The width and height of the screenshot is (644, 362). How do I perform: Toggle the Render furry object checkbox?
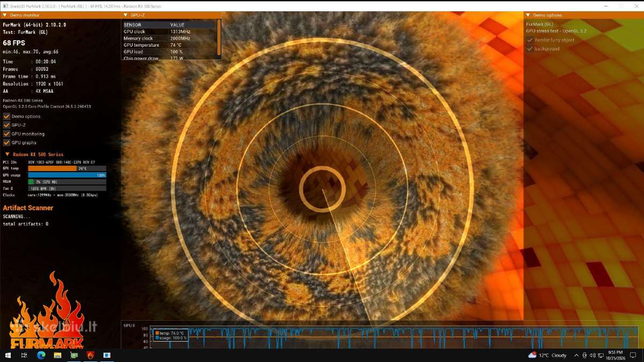tap(530, 40)
